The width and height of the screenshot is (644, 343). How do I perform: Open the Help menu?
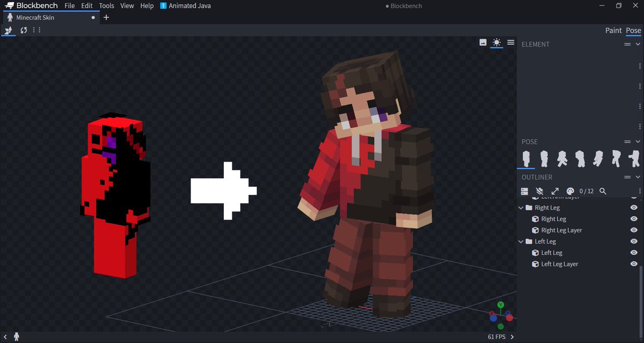[147, 6]
